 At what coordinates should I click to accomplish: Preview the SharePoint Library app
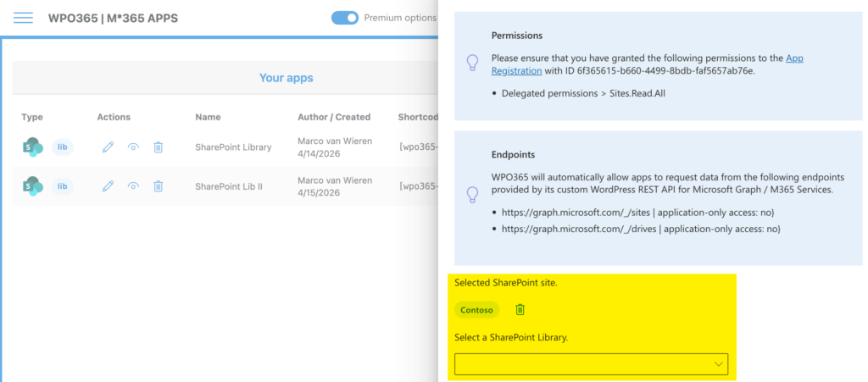[x=133, y=147]
